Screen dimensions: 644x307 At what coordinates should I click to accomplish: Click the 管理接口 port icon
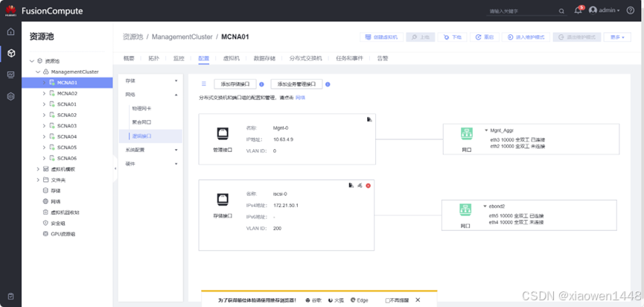click(223, 133)
